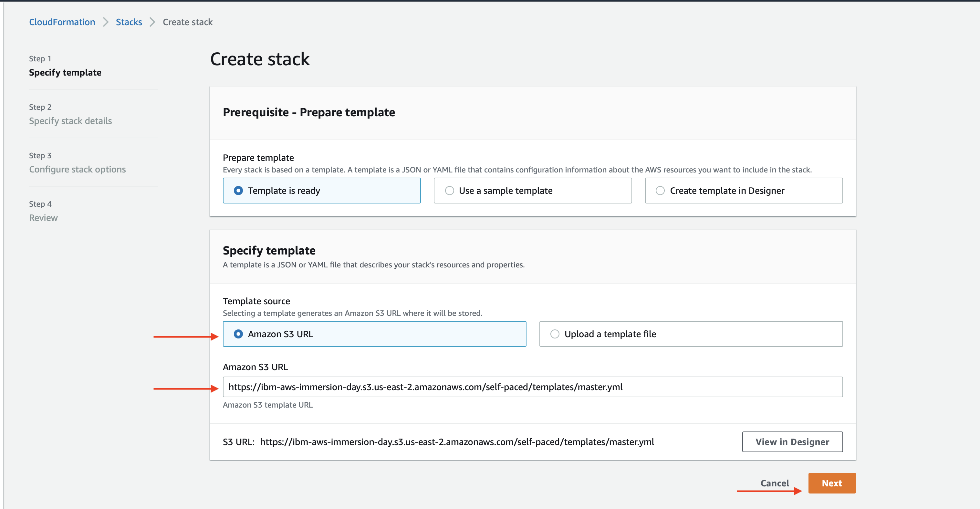The width and height of the screenshot is (980, 509).
Task: Cancel the stack creation
Action: [775, 483]
